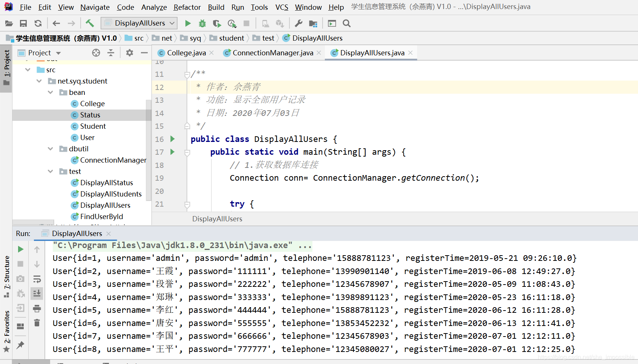Fold the Javadoc comment at line 11
638x364 pixels.
tap(187, 75)
